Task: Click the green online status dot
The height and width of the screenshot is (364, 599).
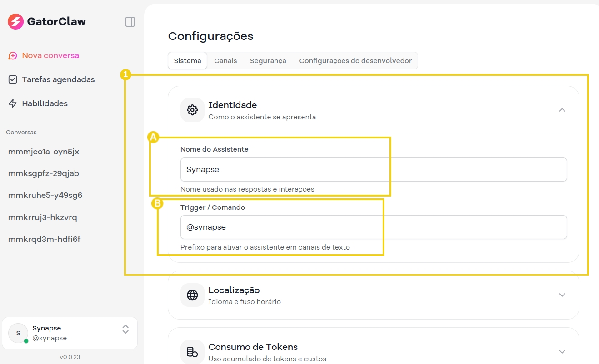Action: [x=25, y=339]
